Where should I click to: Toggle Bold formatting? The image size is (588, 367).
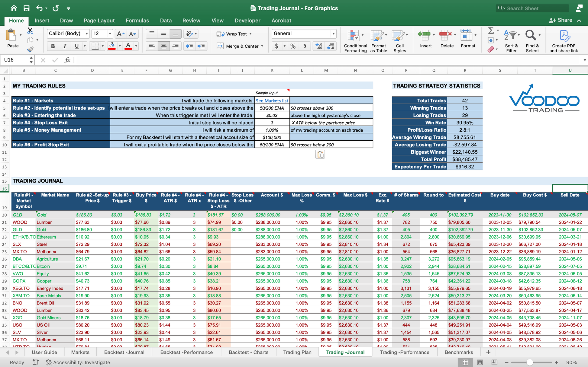pos(53,46)
